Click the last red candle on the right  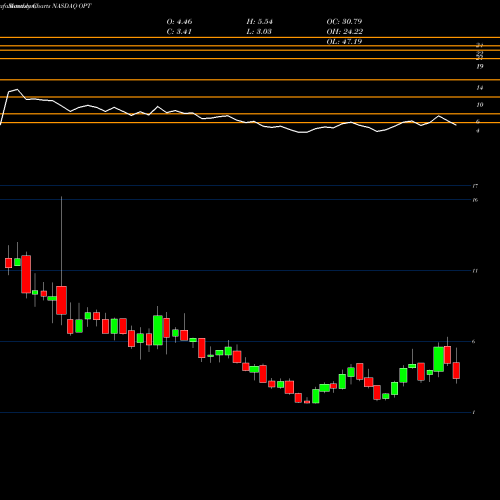456,370
